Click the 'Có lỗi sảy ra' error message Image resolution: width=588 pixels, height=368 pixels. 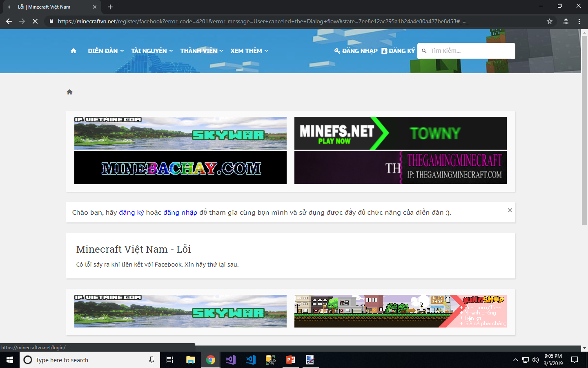click(x=157, y=265)
